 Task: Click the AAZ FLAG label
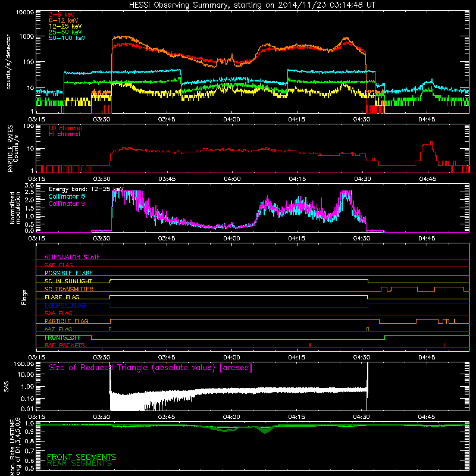pyautogui.click(x=58, y=329)
